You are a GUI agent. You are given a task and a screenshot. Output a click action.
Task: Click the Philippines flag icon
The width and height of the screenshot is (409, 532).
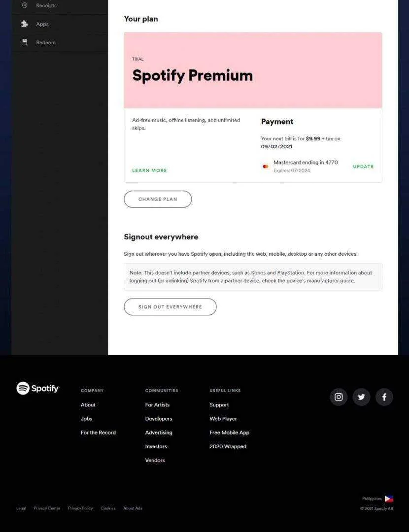coord(389,499)
